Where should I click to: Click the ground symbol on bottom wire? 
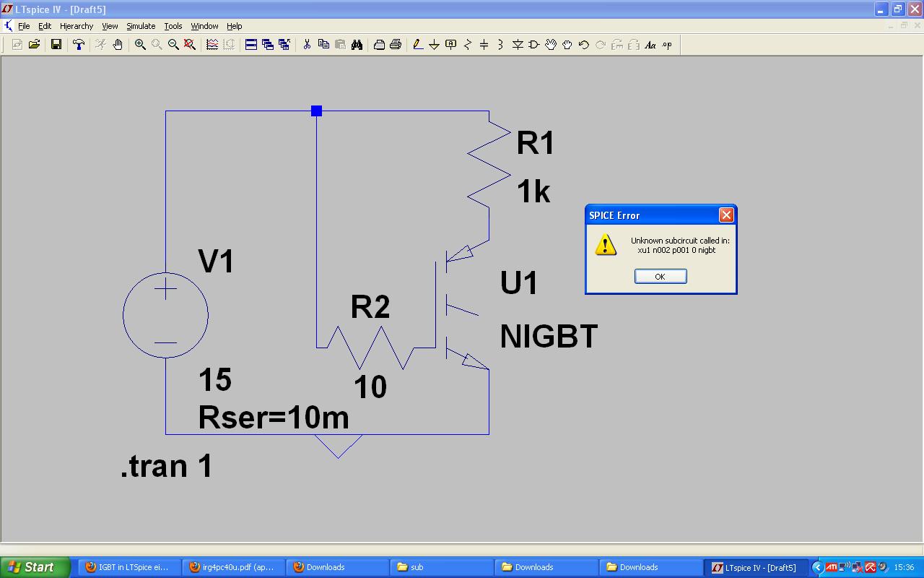338,446
